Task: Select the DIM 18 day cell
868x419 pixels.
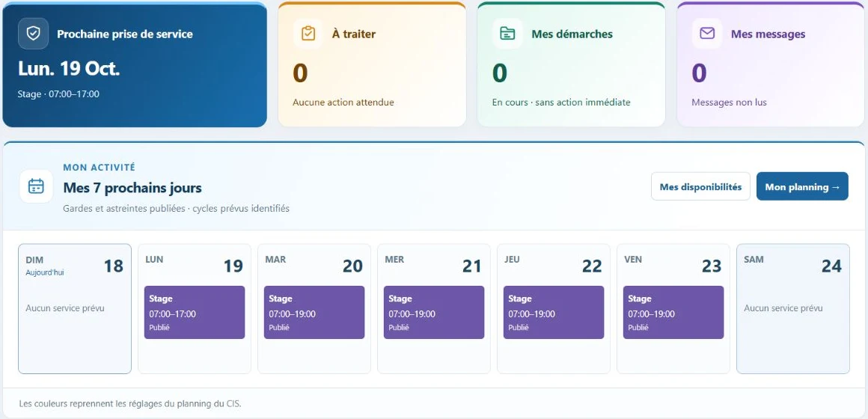Action: point(75,309)
